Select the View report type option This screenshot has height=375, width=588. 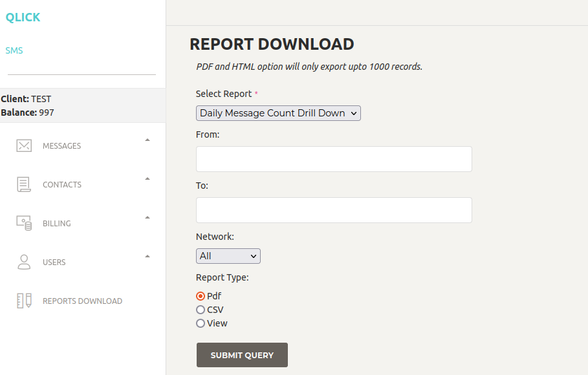tap(201, 323)
